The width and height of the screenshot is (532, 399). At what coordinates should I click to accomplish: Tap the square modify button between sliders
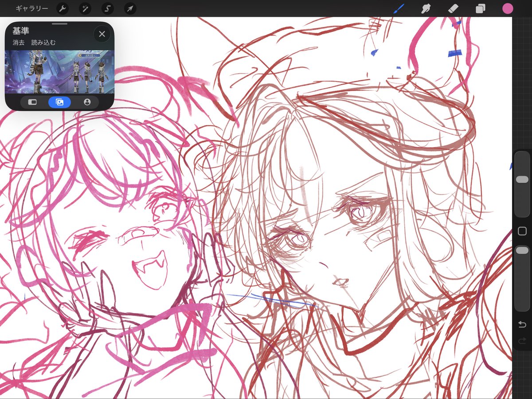522,231
